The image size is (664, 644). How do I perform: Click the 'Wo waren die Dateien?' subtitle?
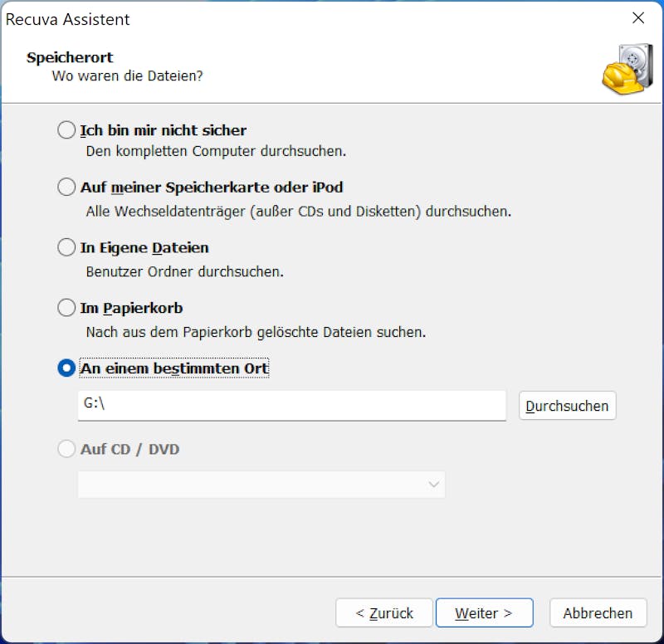pos(128,76)
